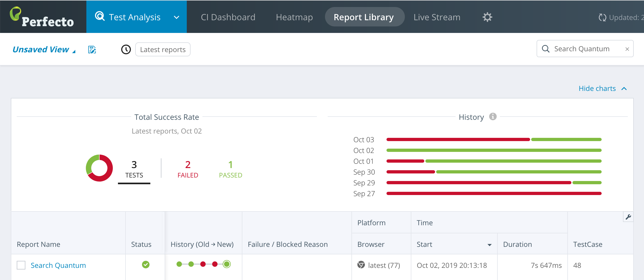The height and width of the screenshot is (280, 644).
Task: Open the Heatmap tab
Action: point(294,17)
